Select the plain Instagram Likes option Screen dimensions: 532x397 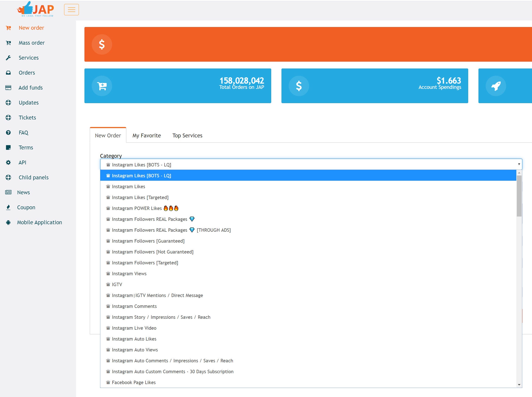point(308,187)
